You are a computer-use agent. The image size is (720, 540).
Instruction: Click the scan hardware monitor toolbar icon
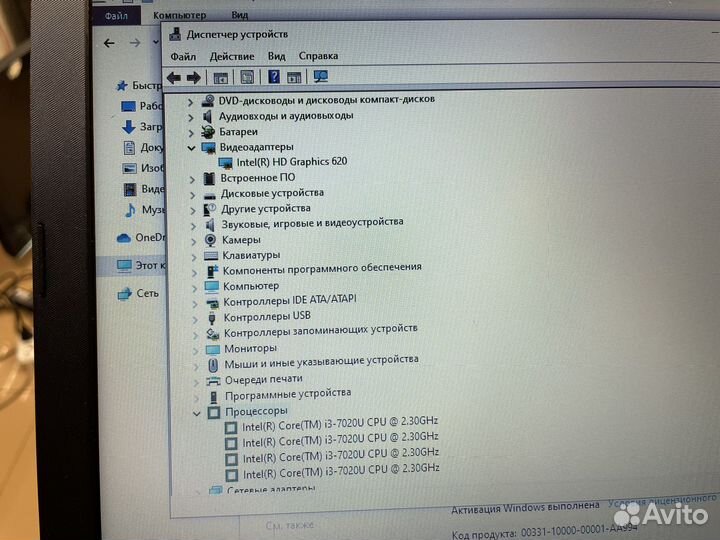tap(321, 77)
